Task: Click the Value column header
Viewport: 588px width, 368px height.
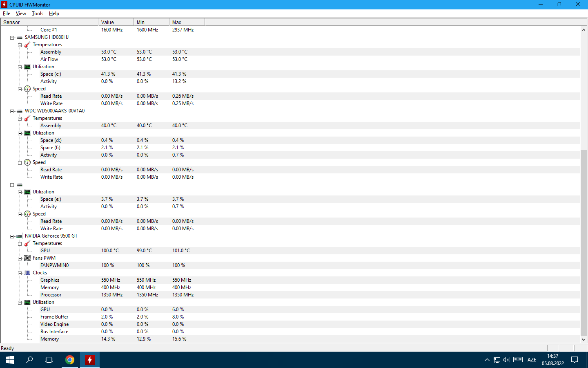Action: click(x=116, y=22)
